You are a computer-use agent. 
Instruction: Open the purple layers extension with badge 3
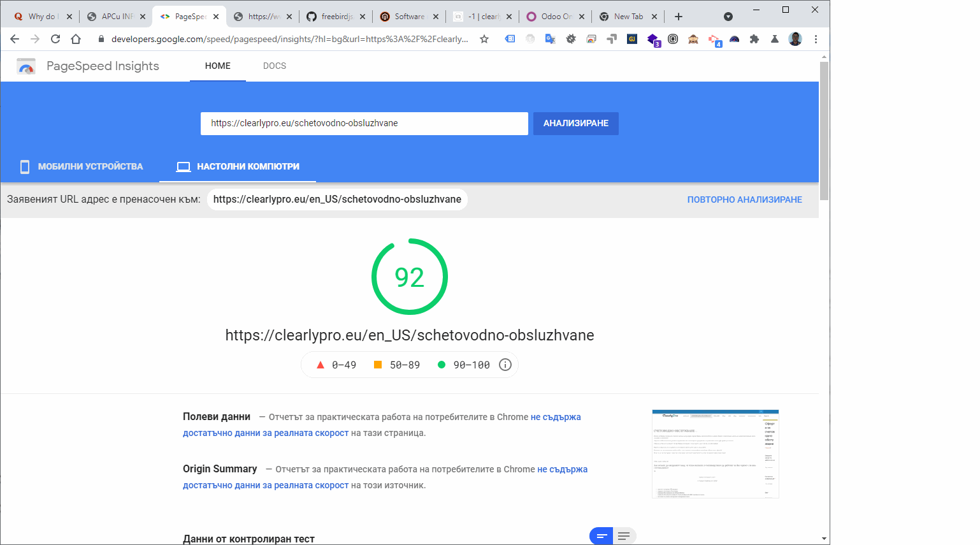(653, 40)
